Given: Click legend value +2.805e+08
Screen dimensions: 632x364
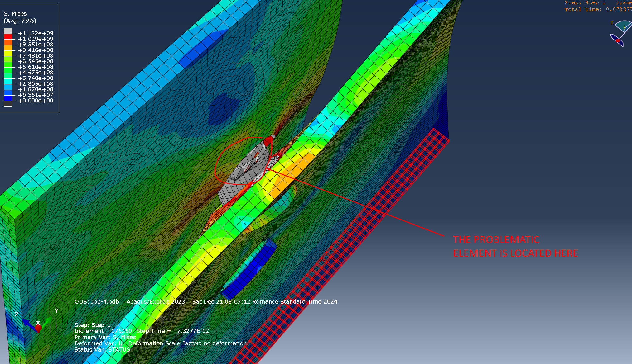Looking at the screenshot, I should coord(36,84).
